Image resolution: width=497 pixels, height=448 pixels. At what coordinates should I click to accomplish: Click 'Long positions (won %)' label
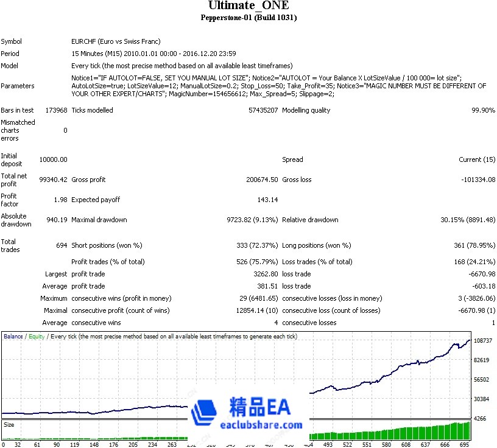point(317,245)
